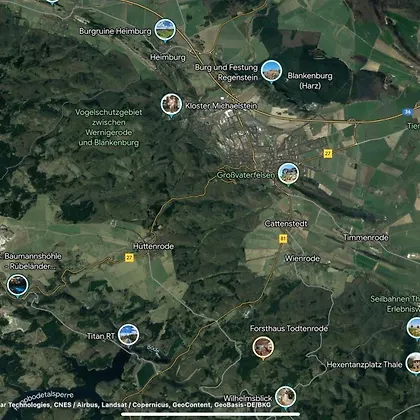Screen dimensions: 420x420
Task: Open the Großvaterfelsen photo marker
Action: pyautogui.click(x=288, y=174)
